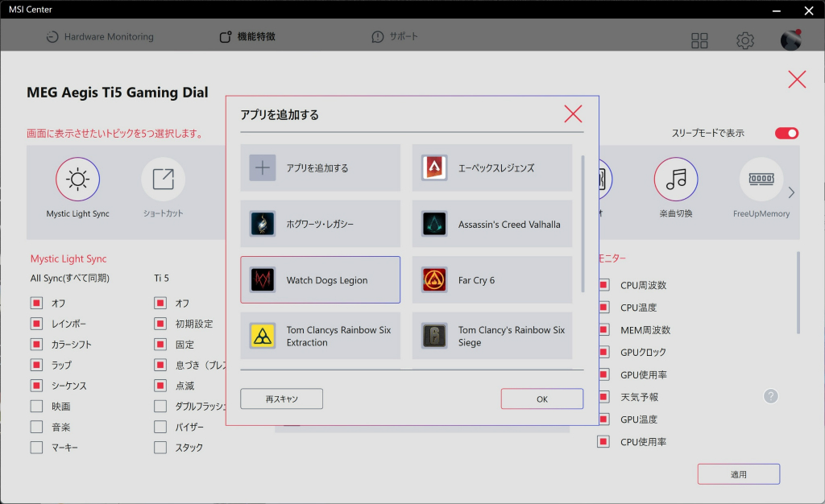This screenshot has height=504, width=825.
Task: Enable the マーキー checkbox
Action: click(x=36, y=448)
